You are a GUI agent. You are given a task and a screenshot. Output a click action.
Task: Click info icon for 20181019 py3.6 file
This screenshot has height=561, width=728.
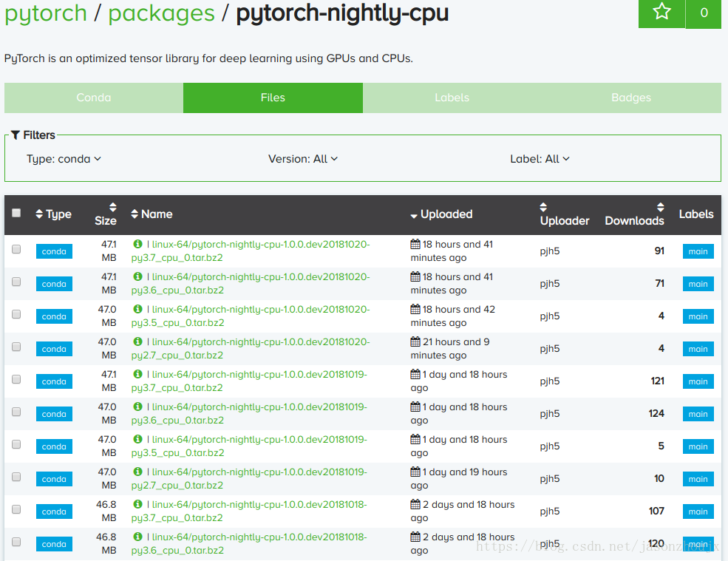tap(137, 407)
